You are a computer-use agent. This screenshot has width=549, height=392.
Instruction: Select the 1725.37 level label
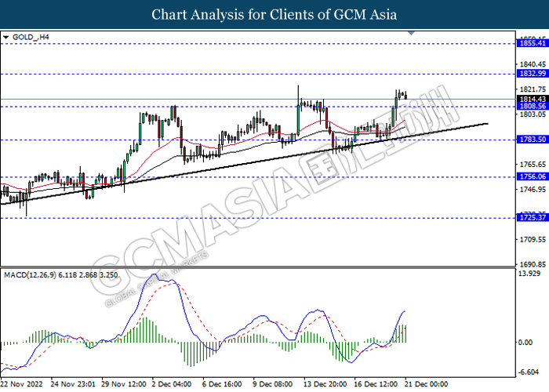[x=533, y=218]
